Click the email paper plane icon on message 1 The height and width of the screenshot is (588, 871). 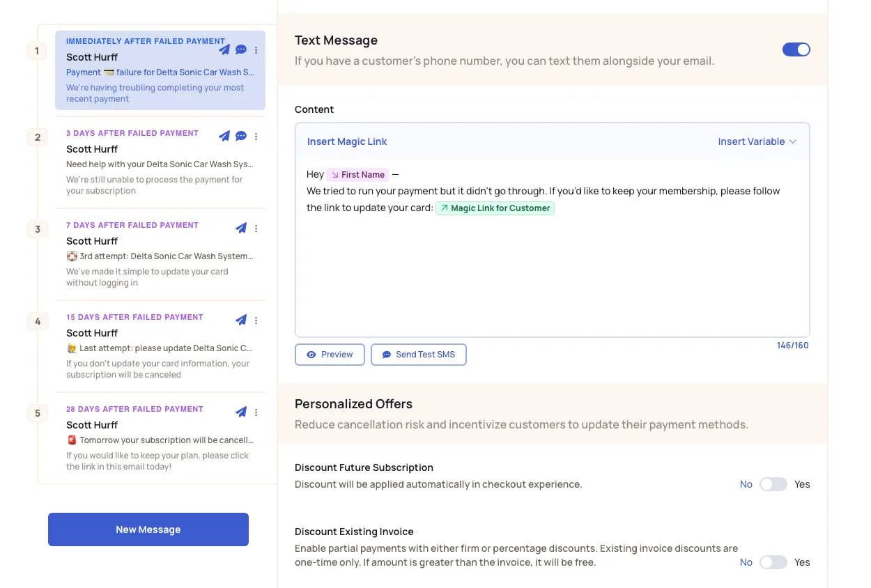pyautogui.click(x=224, y=49)
